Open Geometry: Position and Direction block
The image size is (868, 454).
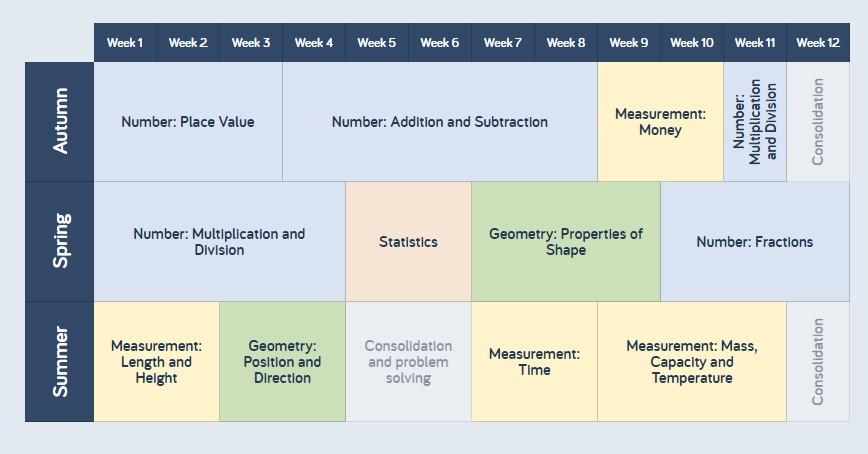[x=282, y=361]
